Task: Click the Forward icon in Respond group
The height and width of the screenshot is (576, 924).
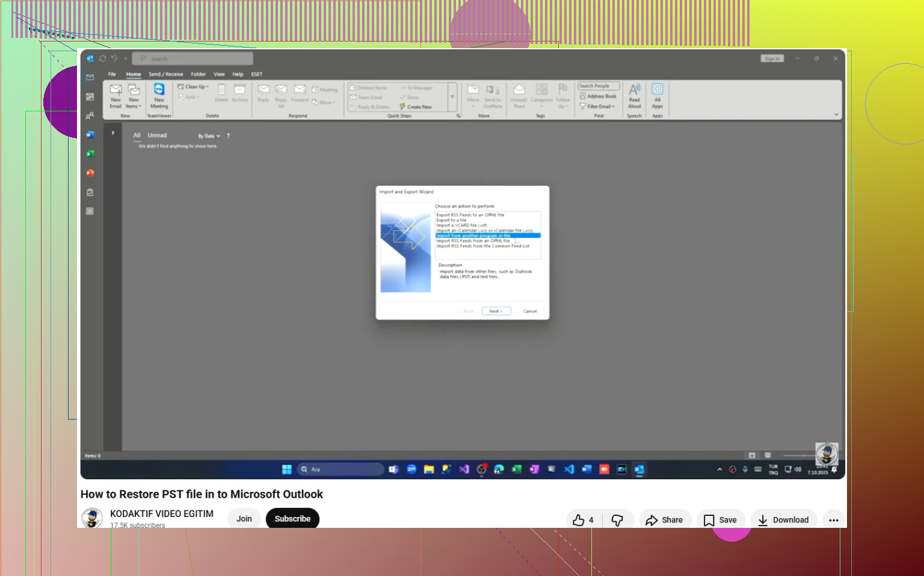Action: (x=300, y=93)
